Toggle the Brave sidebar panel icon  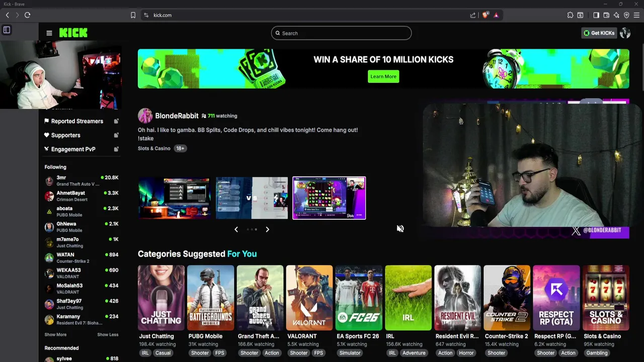[596, 15]
